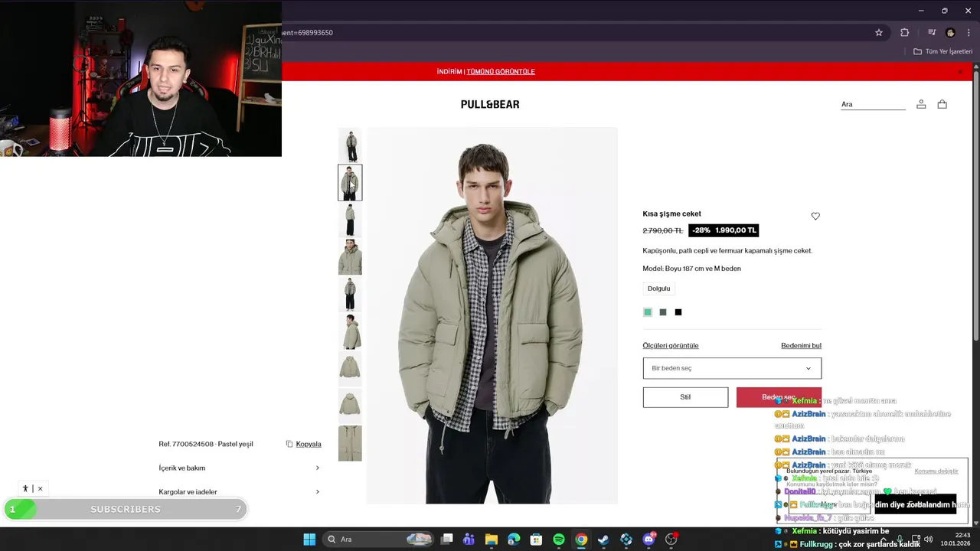Open Tüm Yer İşaretleri bookmarks folder
980x551 pixels.
[x=942, y=51]
